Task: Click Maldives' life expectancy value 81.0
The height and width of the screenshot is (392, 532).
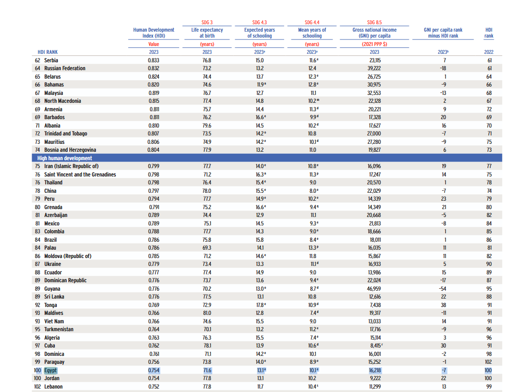Action: tap(207, 313)
